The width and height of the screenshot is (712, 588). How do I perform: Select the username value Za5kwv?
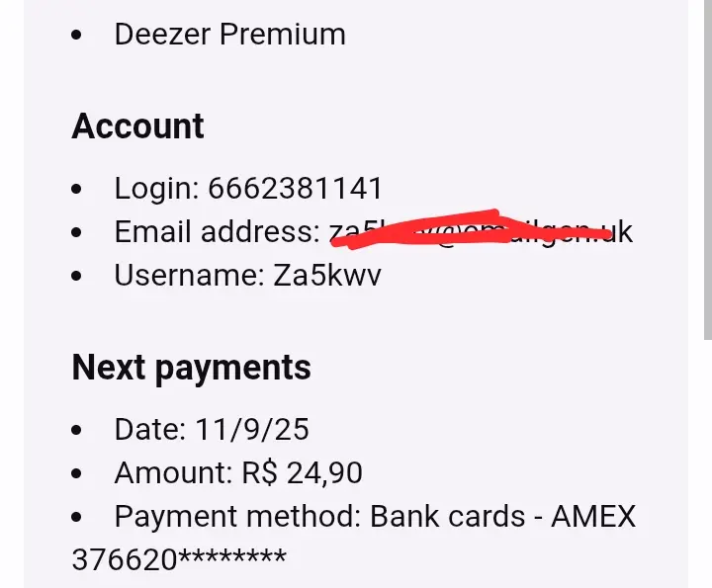(327, 275)
